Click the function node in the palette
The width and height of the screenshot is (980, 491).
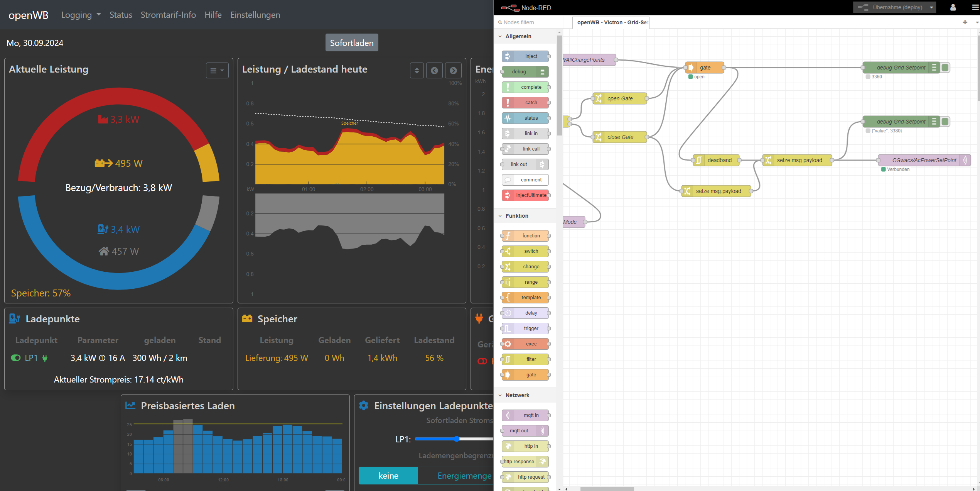tap(526, 236)
